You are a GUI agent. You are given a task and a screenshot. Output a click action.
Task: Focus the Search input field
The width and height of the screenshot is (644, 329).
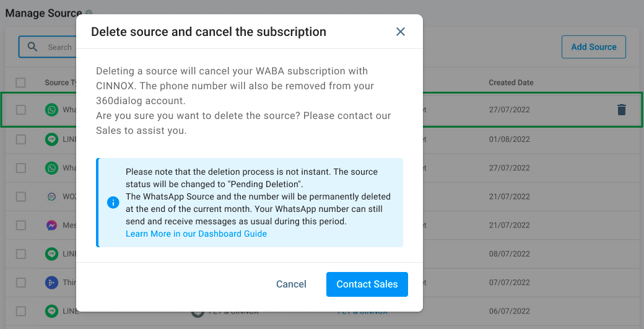tap(60, 47)
